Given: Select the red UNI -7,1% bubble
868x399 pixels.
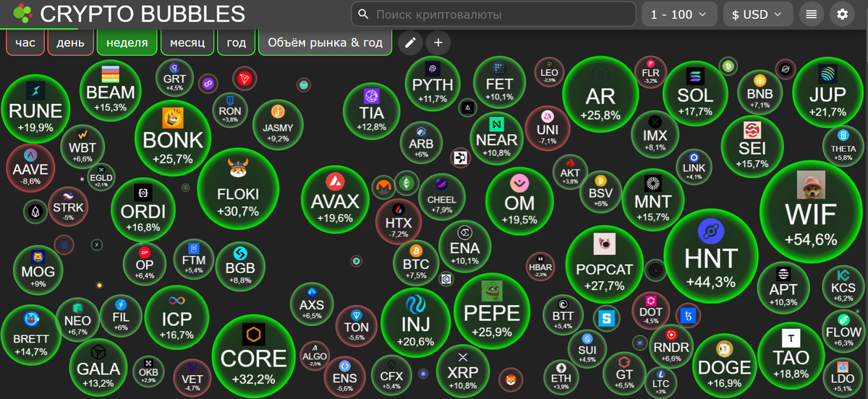Looking at the screenshot, I should click(x=548, y=129).
